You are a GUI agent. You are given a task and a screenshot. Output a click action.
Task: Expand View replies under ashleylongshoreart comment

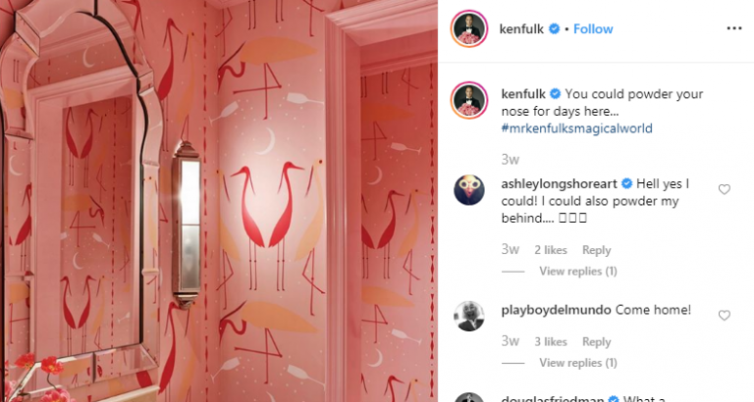pyautogui.click(x=578, y=271)
